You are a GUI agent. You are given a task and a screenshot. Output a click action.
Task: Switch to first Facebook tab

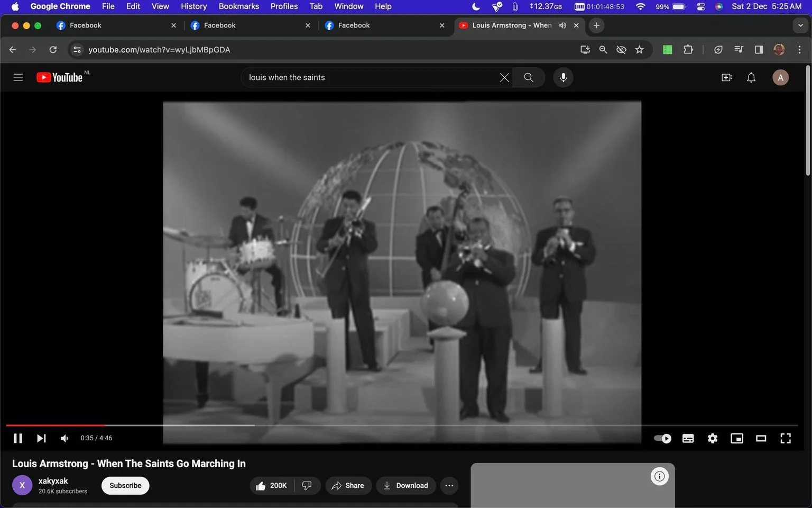pyautogui.click(x=116, y=25)
